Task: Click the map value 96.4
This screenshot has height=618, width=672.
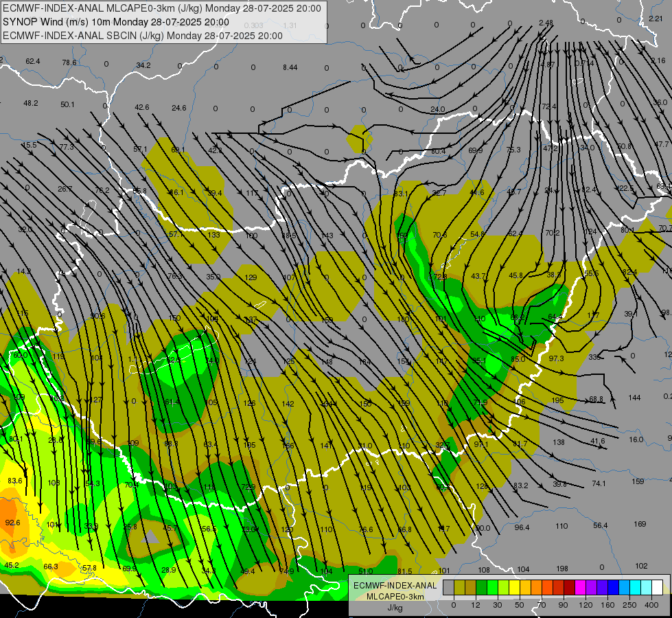Action: (522, 527)
